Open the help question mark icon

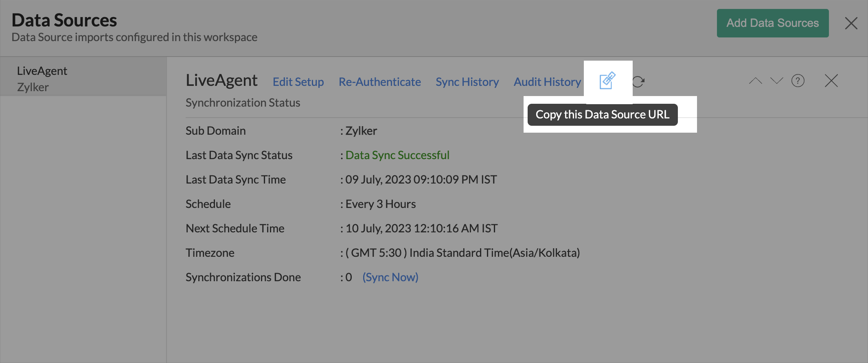pyautogui.click(x=798, y=81)
